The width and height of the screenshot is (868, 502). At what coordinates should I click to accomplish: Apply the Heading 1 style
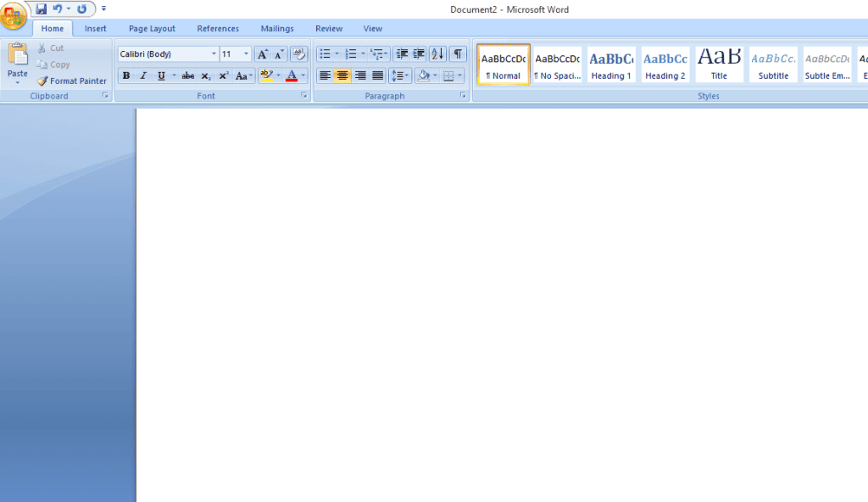611,64
